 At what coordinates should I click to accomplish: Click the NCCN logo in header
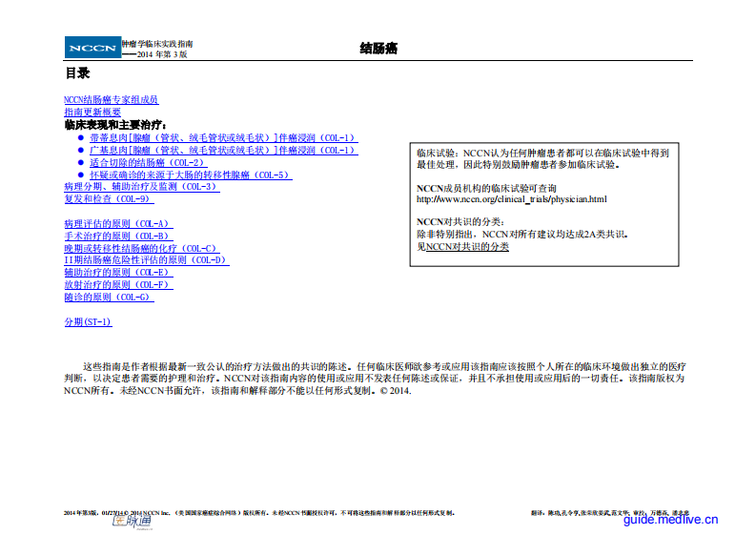(92, 48)
